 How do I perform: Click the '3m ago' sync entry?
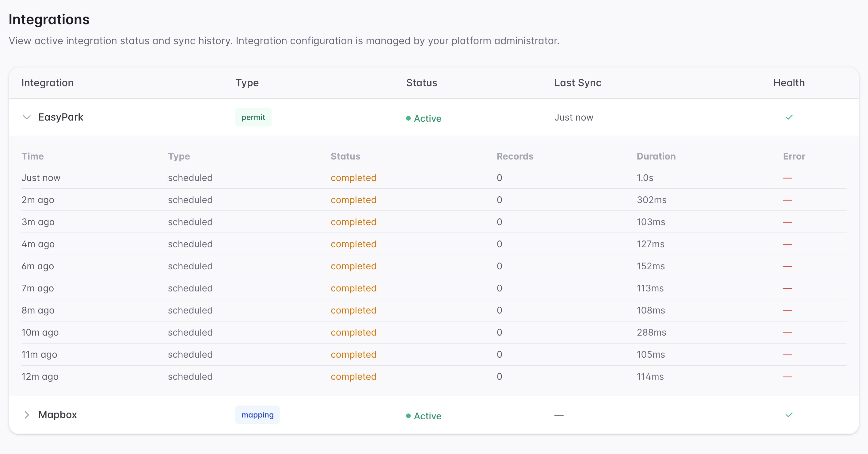coord(38,222)
